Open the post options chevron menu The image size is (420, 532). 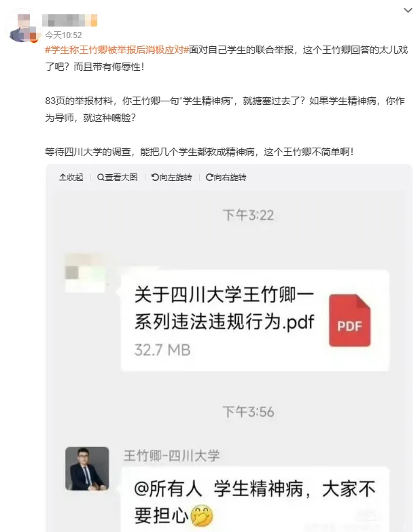pyautogui.click(x=408, y=10)
